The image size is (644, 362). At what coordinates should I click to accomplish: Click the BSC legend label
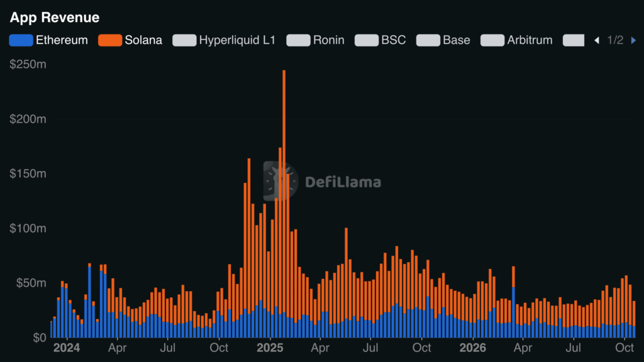coord(394,40)
